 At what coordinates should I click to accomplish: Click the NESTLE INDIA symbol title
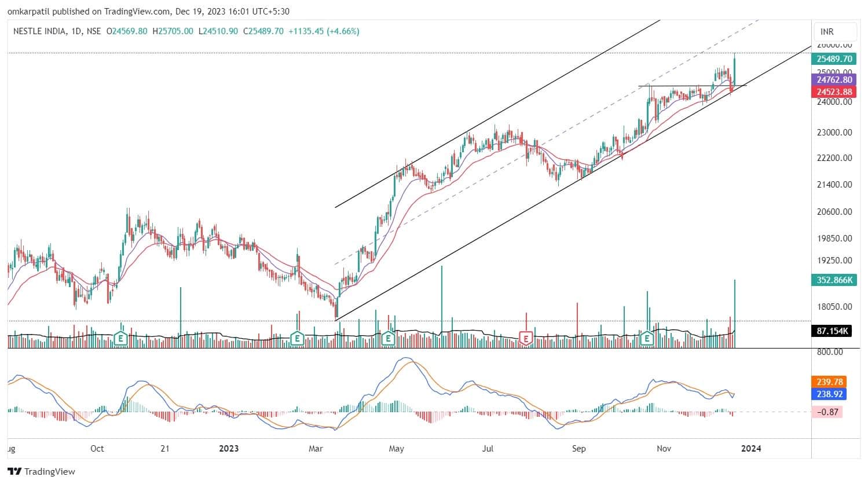39,31
